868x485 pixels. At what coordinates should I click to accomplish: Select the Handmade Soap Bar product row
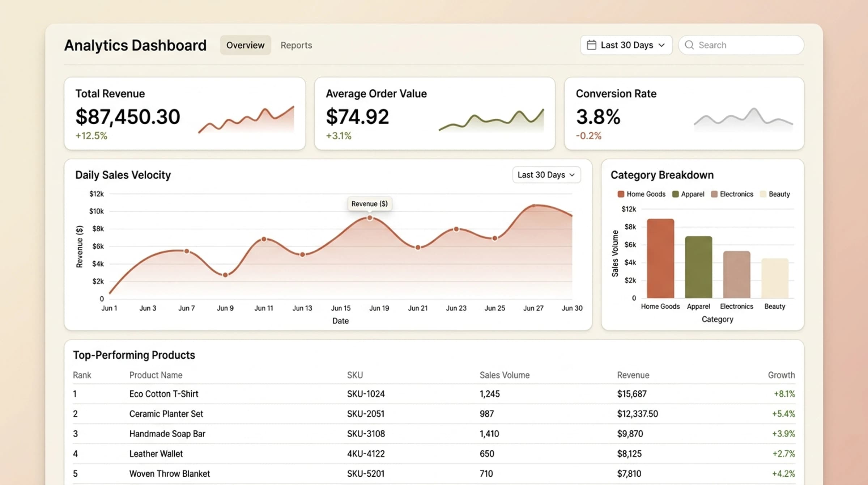click(x=434, y=434)
